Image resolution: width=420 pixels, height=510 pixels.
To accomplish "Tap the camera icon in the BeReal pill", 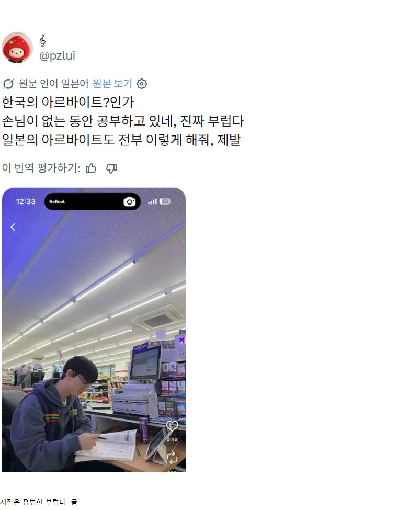I will click(129, 202).
